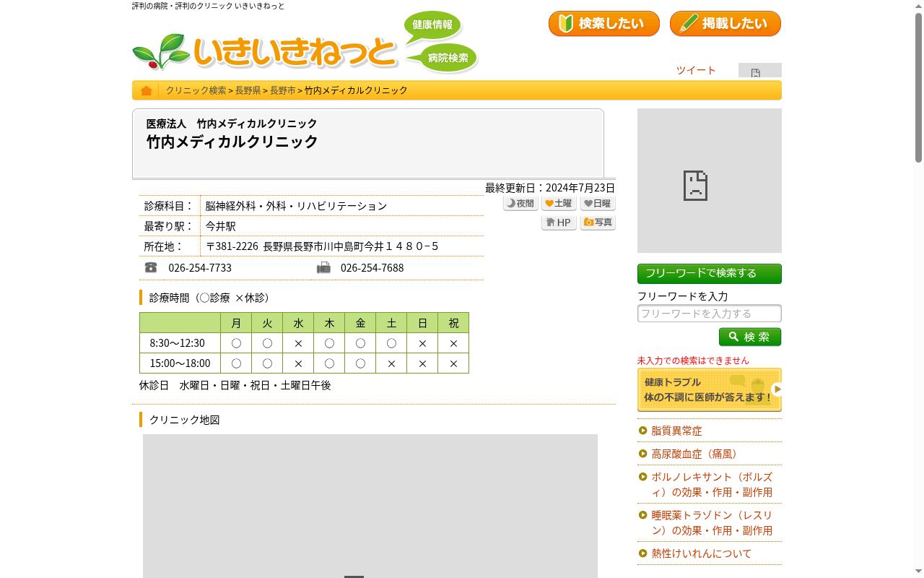
Task: Click the fax number 026-254-7688
Action: pos(372,268)
